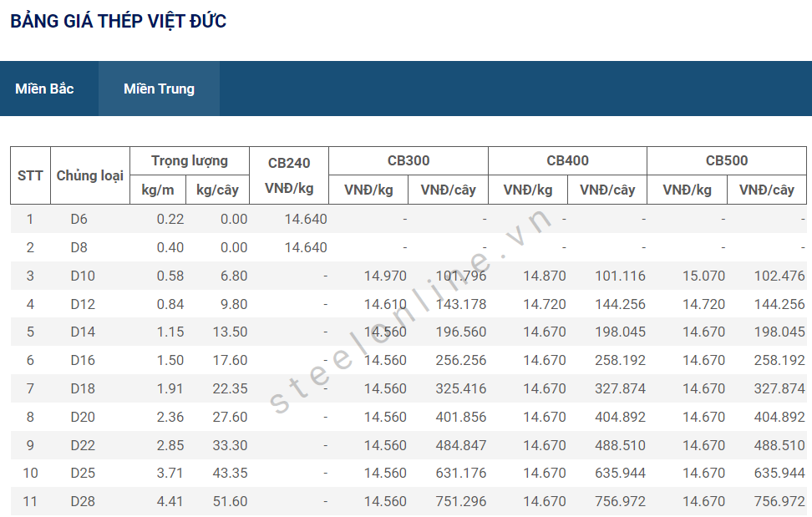The height and width of the screenshot is (517, 812).
Task: Click the VNĐ/cây sub-header under CB400
Action: 607,190
